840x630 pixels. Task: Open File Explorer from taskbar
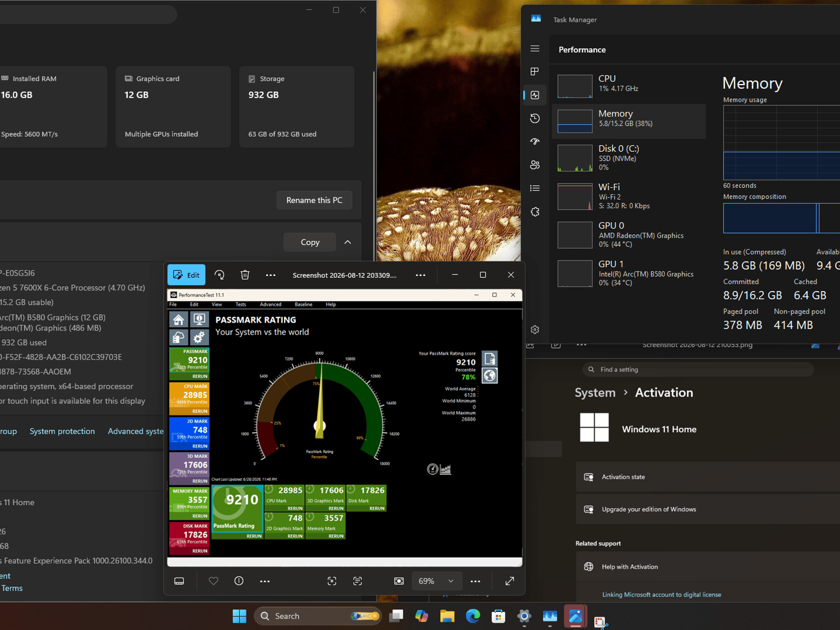[x=447, y=616]
